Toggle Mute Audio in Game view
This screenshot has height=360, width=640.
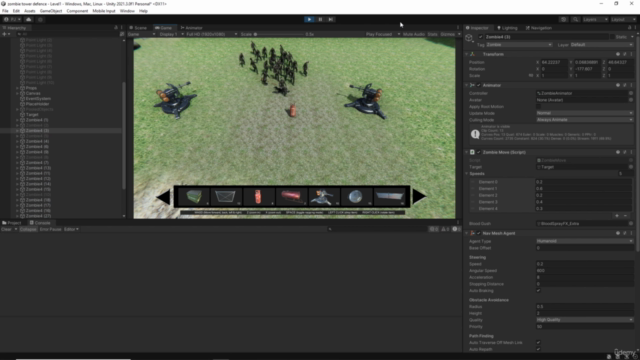(413, 34)
